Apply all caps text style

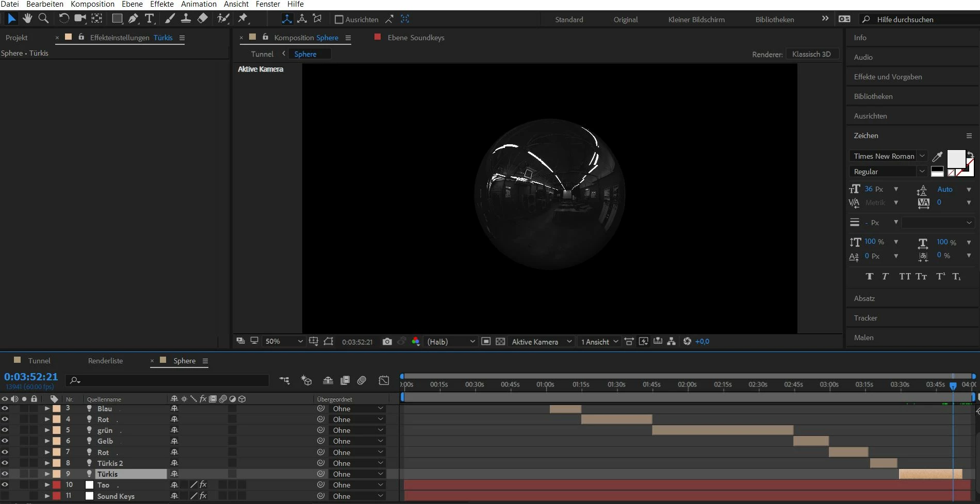coord(905,277)
